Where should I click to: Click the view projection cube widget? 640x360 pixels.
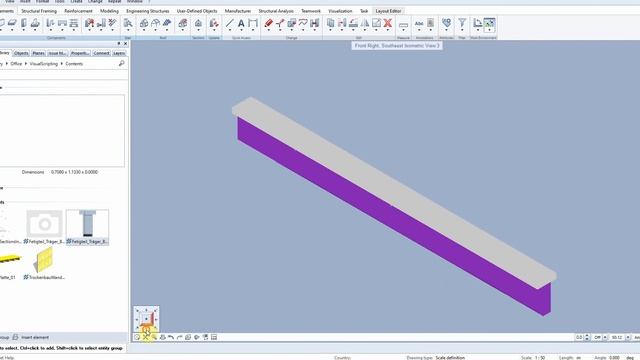(x=146, y=319)
